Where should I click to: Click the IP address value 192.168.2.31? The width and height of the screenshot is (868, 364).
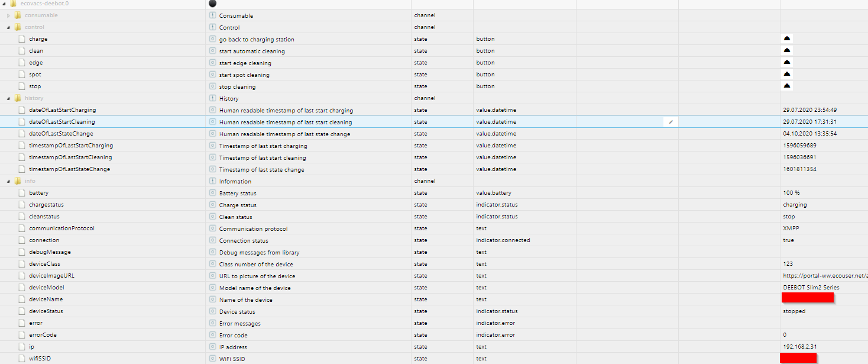coord(800,347)
